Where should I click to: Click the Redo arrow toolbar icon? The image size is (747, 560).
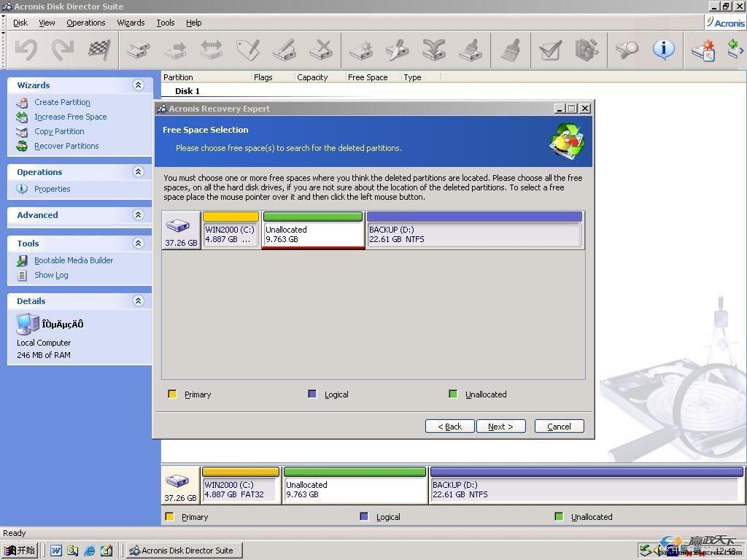[x=63, y=50]
